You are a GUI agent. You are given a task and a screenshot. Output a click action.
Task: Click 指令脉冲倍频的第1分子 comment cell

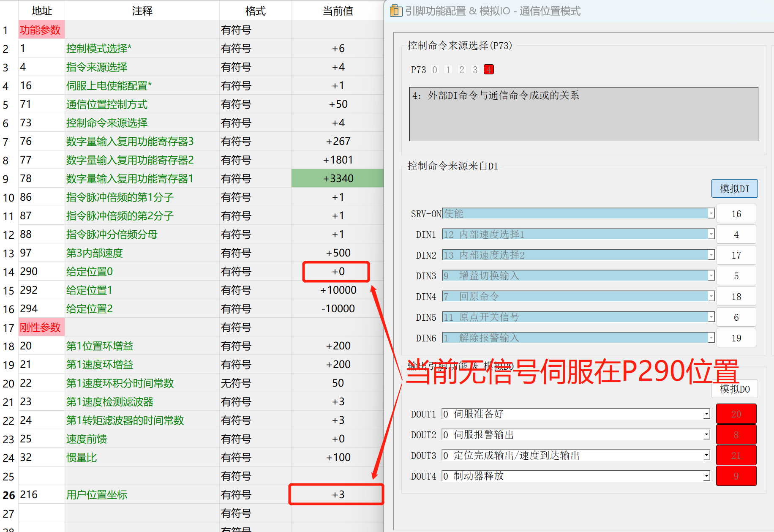(x=142, y=197)
